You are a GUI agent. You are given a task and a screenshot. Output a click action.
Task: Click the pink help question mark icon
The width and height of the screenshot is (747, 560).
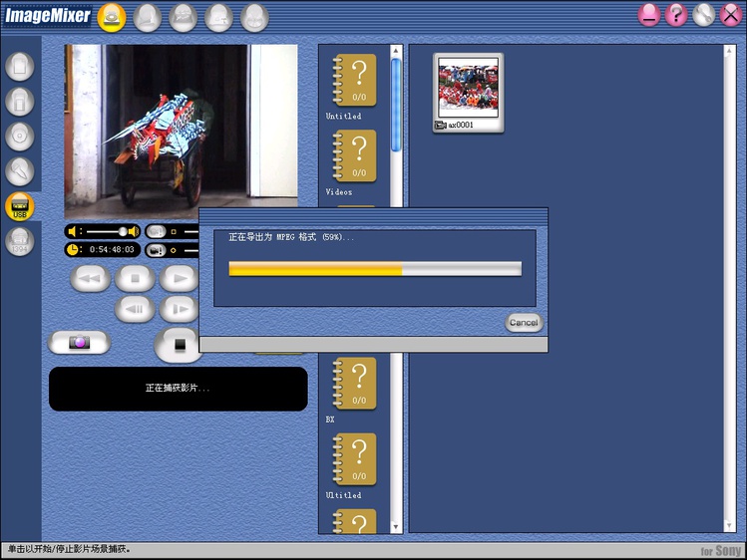click(x=676, y=15)
